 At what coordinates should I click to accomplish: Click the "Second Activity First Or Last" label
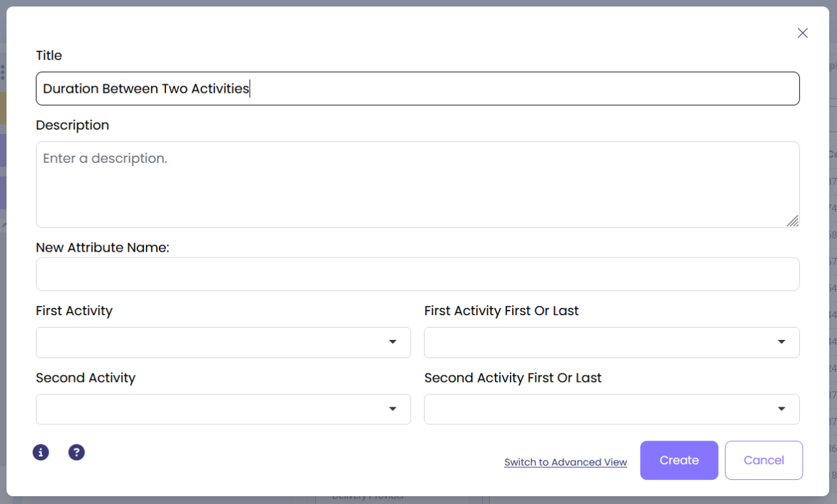tap(513, 378)
